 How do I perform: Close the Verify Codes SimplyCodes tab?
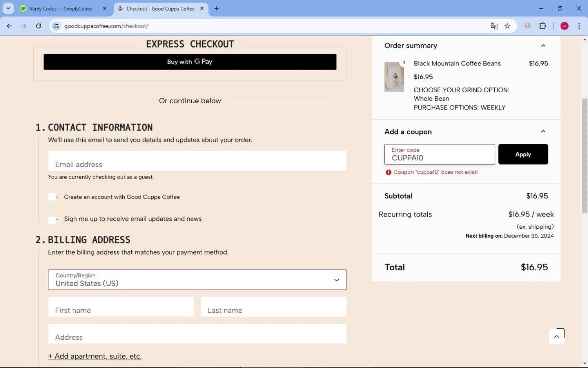point(105,8)
